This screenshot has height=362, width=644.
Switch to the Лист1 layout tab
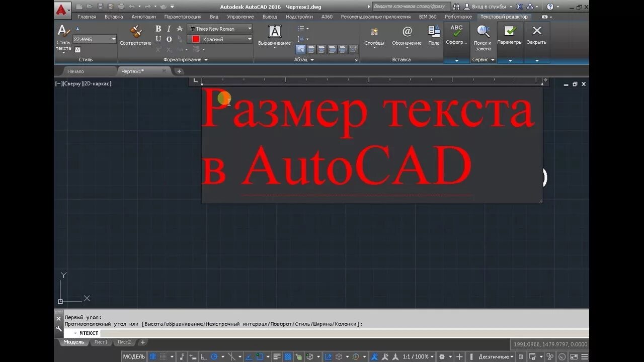pos(101,342)
